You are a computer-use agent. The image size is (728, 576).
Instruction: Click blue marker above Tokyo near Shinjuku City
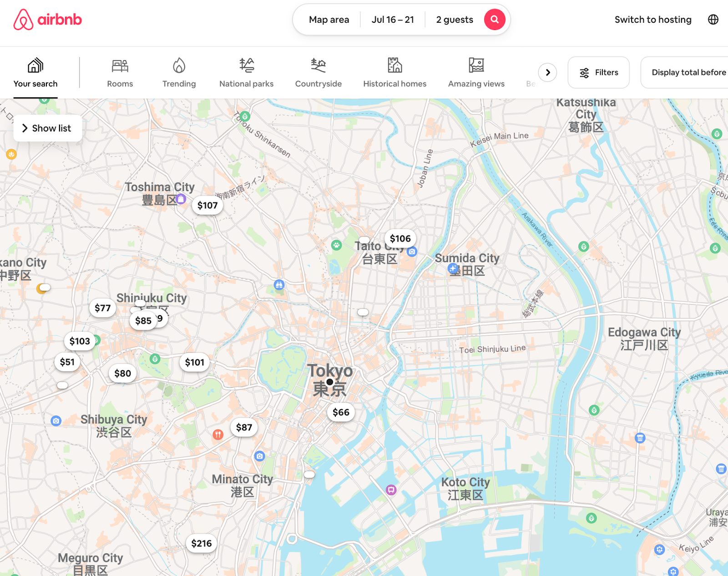click(x=279, y=285)
